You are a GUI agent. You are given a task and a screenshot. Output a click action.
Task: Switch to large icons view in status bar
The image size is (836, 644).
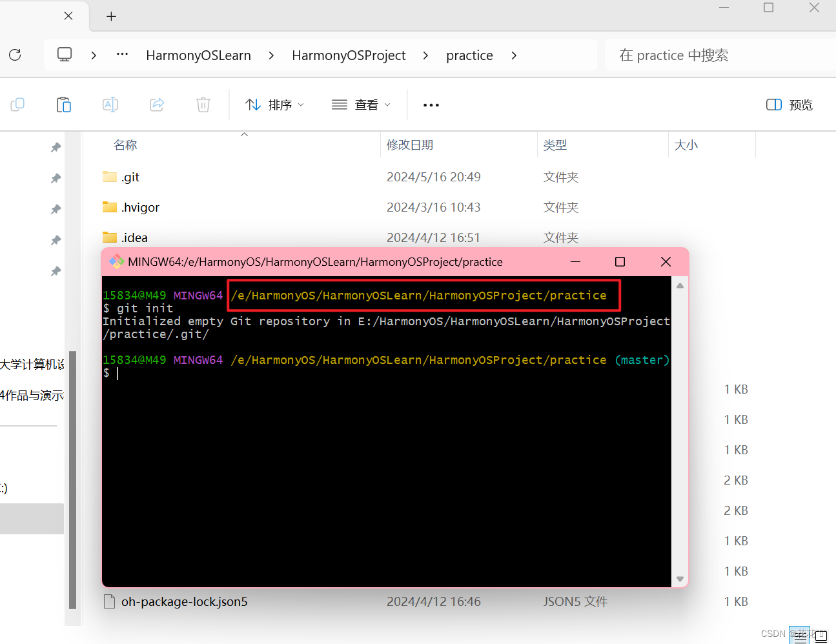coord(821,636)
